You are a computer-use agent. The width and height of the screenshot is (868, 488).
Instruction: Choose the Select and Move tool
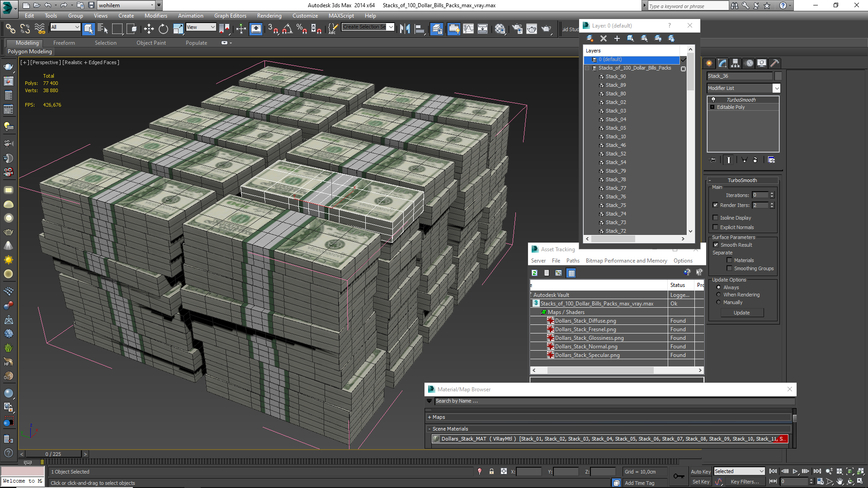[x=149, y=29]
